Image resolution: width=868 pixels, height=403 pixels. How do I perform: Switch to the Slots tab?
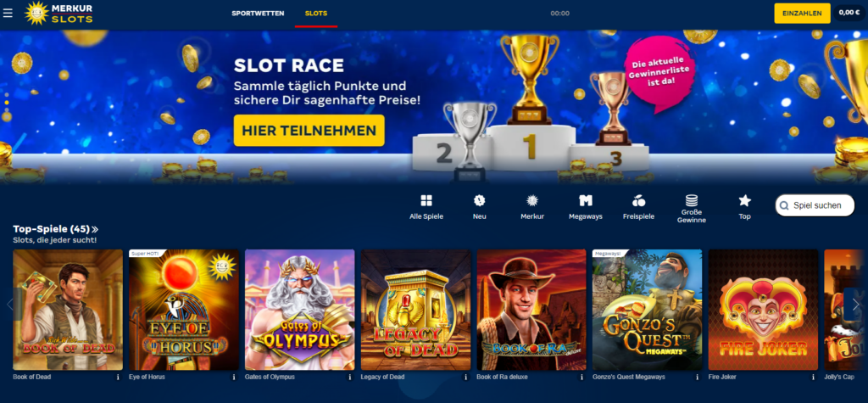pyautogui.click(x=316, y=14)
